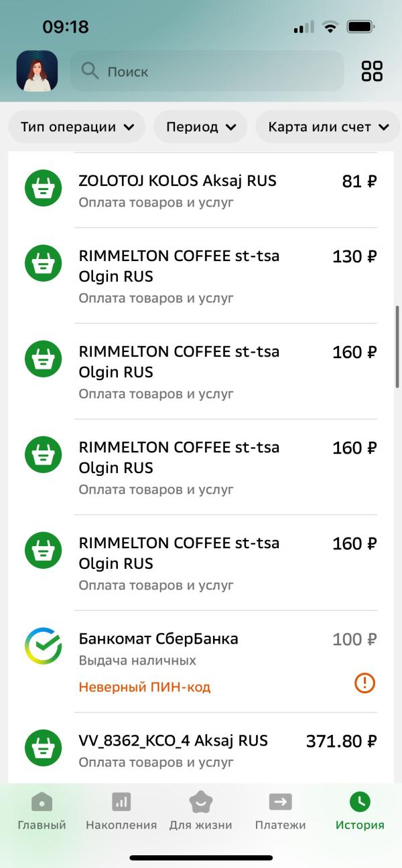Expand the Карта или счет filter
The height and width of the screenshot is (868, 402).
328,127
